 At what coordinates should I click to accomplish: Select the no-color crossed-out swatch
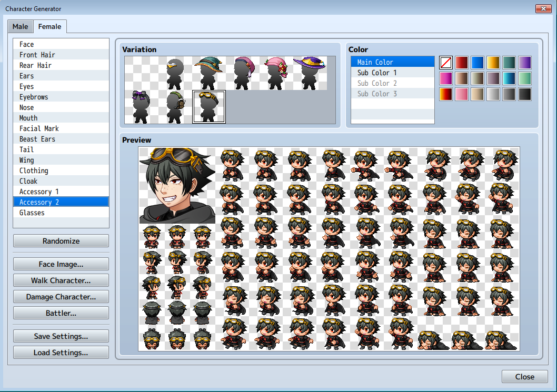[446, 63]
